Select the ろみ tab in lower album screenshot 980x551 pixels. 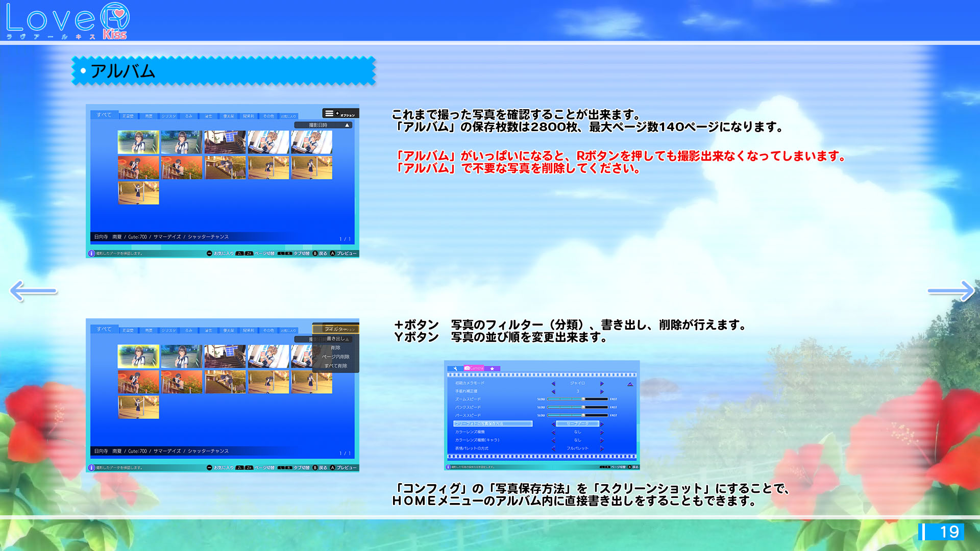188,331
